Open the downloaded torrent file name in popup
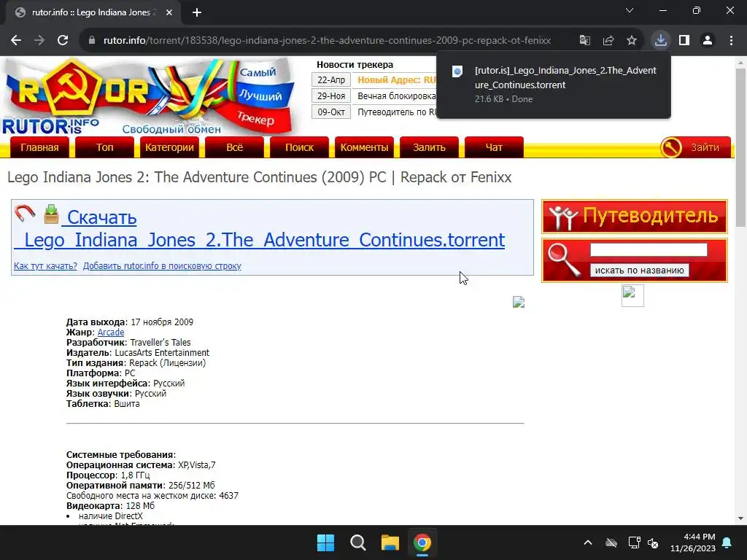This screenshot has width=747, height=560. tap(565, 77)
